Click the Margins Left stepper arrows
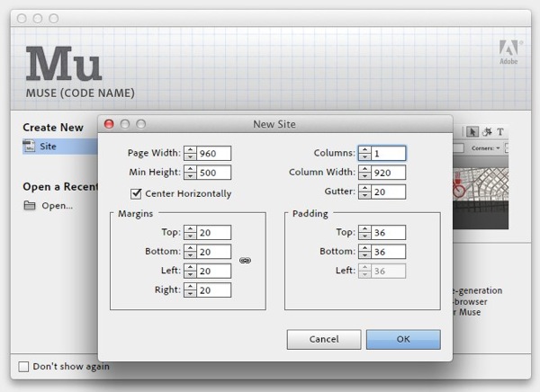This screenshot has width=540, height=392. [190, 271]
